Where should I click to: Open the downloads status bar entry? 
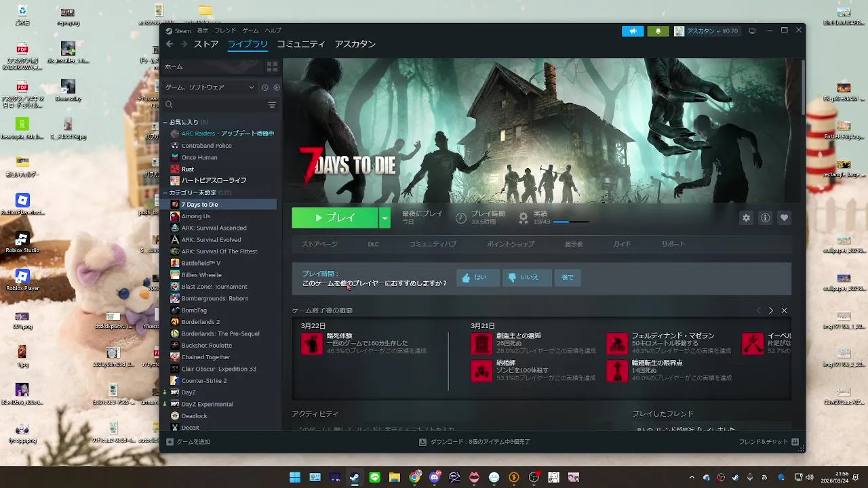[x=475, y=442]
